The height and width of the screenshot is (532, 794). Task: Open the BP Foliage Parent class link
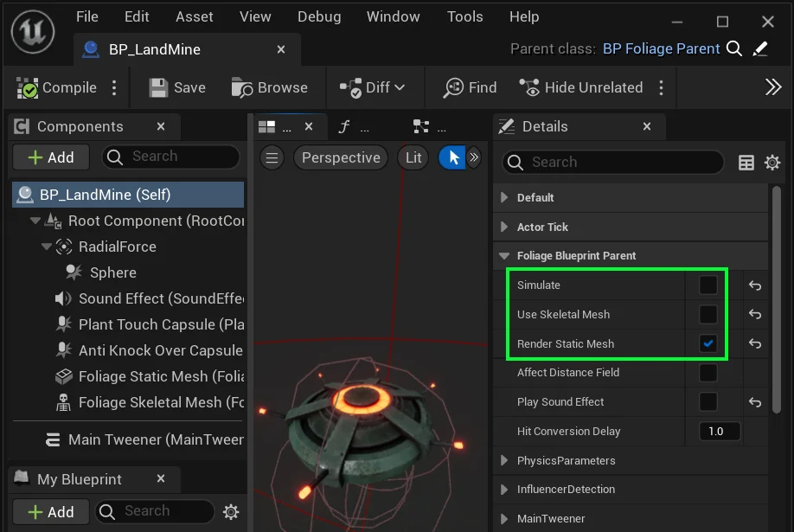pyautogui.click(x=661, y=49)
